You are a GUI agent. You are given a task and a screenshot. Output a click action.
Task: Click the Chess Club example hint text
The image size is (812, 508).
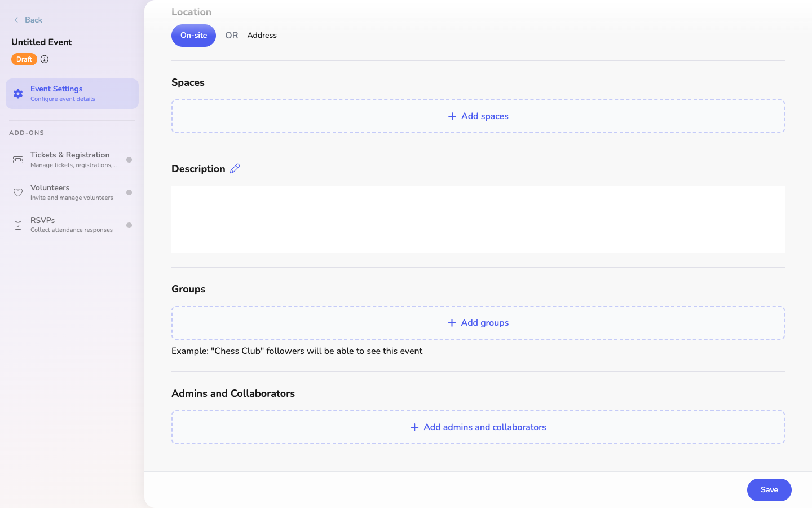click(x=297, y=351)
